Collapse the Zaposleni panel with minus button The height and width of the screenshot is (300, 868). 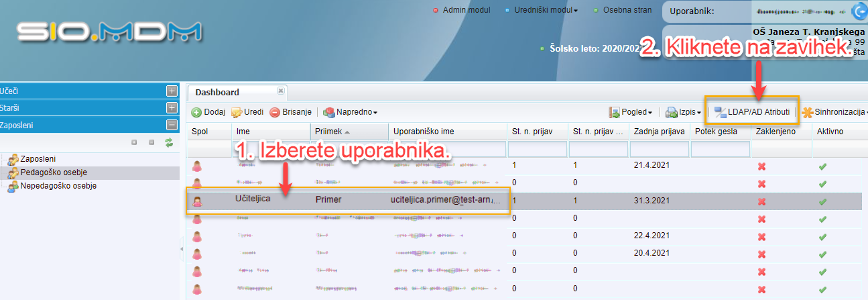(x=172, y=124)
